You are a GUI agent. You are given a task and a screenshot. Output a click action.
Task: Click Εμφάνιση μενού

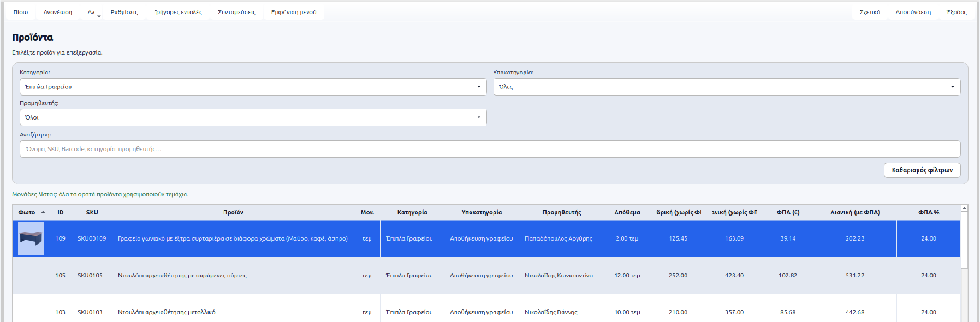click(x=294, y=12)
